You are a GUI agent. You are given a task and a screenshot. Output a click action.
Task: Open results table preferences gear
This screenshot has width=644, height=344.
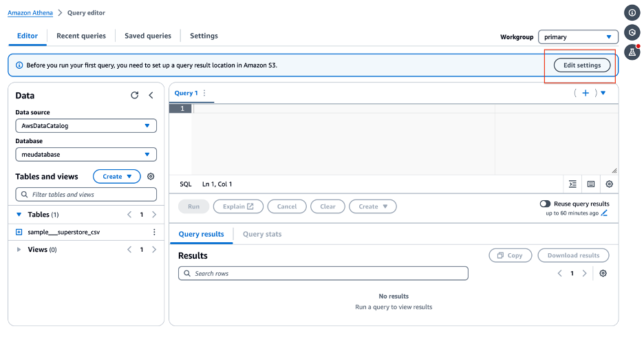point(603,273)
